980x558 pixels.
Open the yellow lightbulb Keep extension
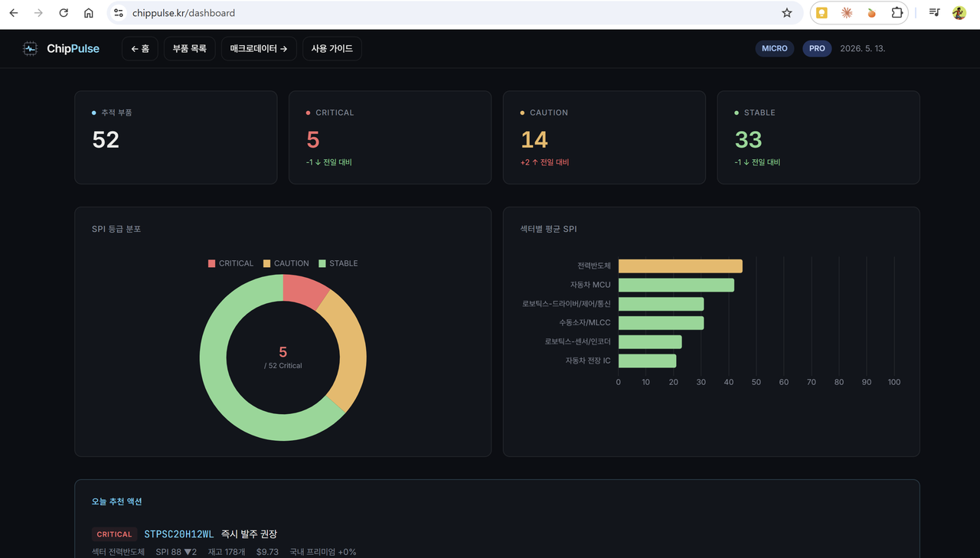coord(822,13)
